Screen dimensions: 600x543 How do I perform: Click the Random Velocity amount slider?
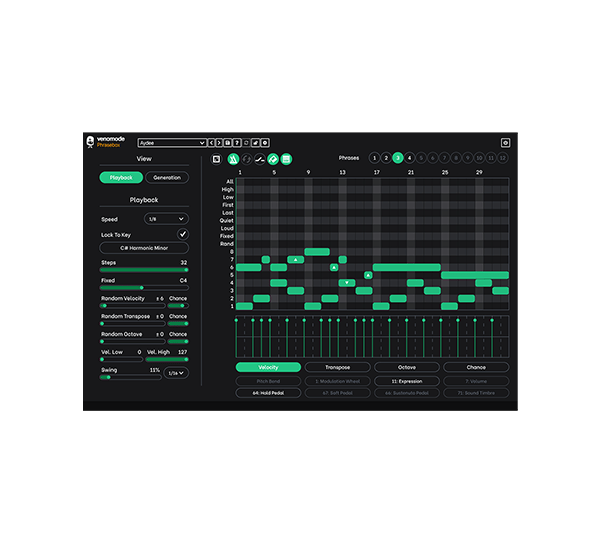coord(132,306)
